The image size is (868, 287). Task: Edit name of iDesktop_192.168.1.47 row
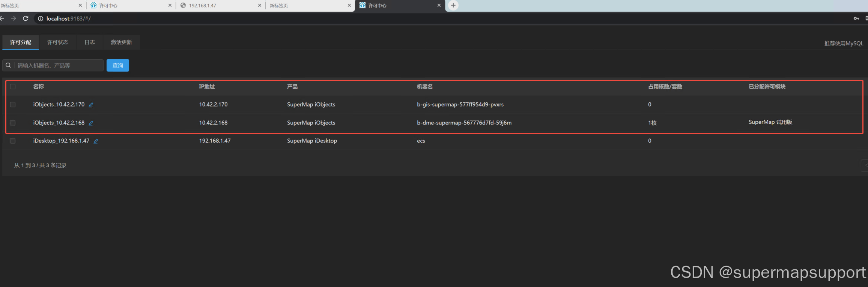(96, 141)
